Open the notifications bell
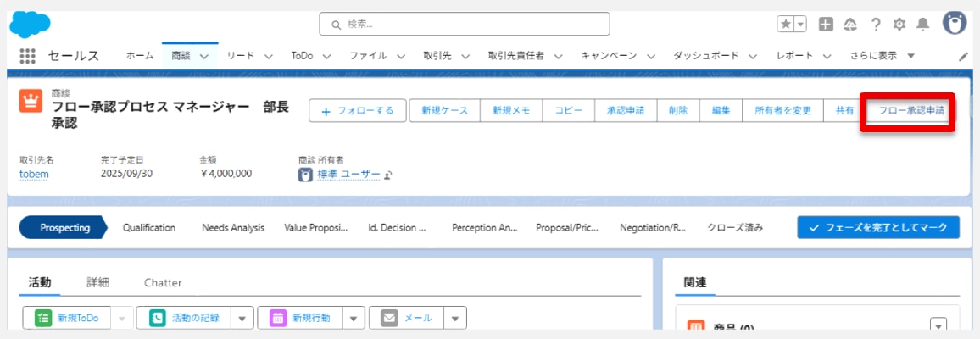Screen dimensions: 980x339 [924, 25]
